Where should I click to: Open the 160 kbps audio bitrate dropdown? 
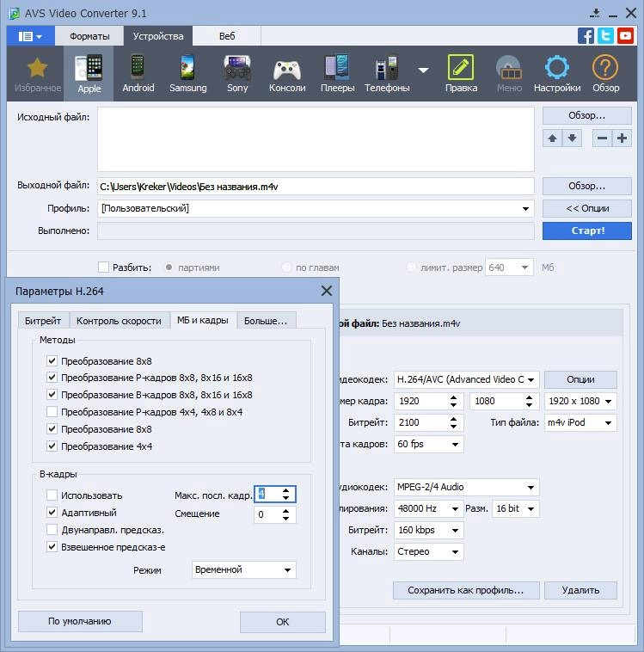click(x=429, y=530)
